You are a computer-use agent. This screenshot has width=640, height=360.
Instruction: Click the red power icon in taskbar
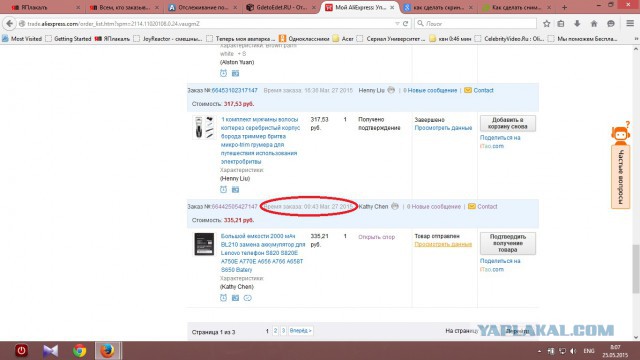point(21,351)
